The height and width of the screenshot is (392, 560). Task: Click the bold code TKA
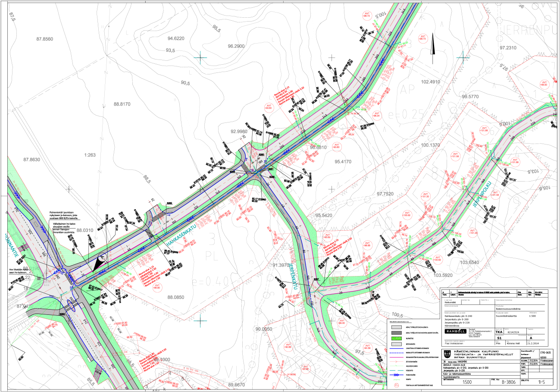click(x=499, y=332)
